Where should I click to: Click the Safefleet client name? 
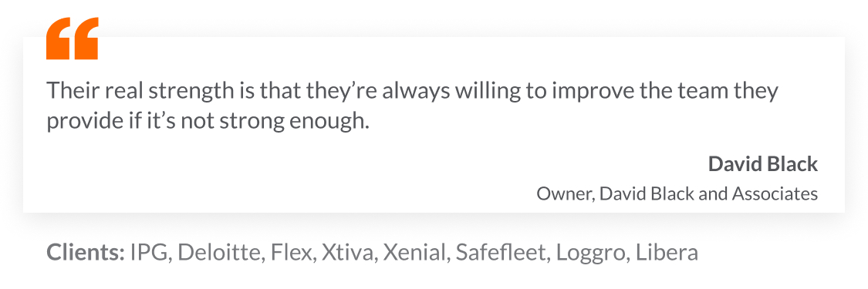click(502, 253)
